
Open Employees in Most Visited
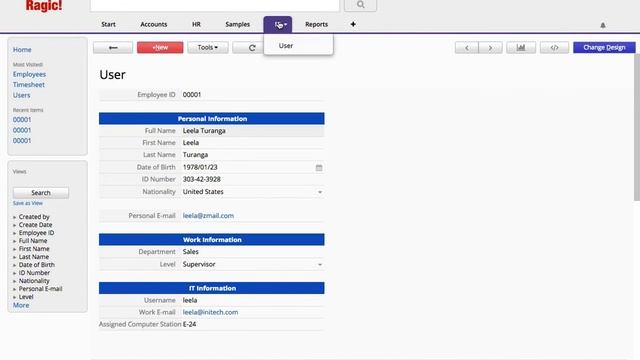(x=29, y=74)
